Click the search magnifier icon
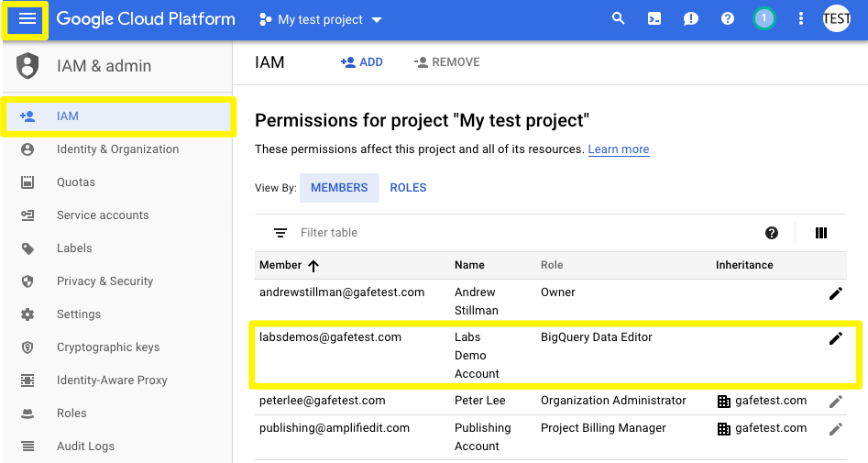Viewport: 868px width, 463px height. 619,19
